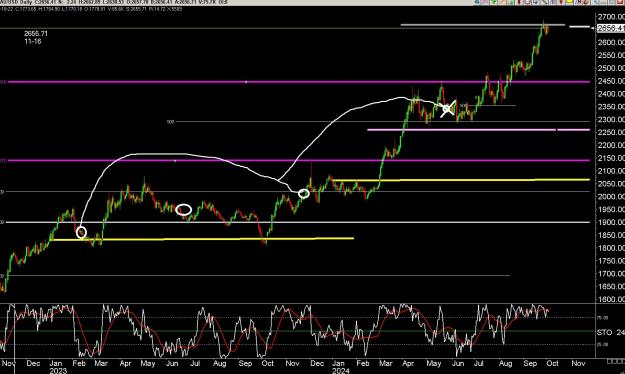This screenshot has width=625, height=374.
Task: Click the 2450.00 label on the price axis
Action: click(611, 81)
